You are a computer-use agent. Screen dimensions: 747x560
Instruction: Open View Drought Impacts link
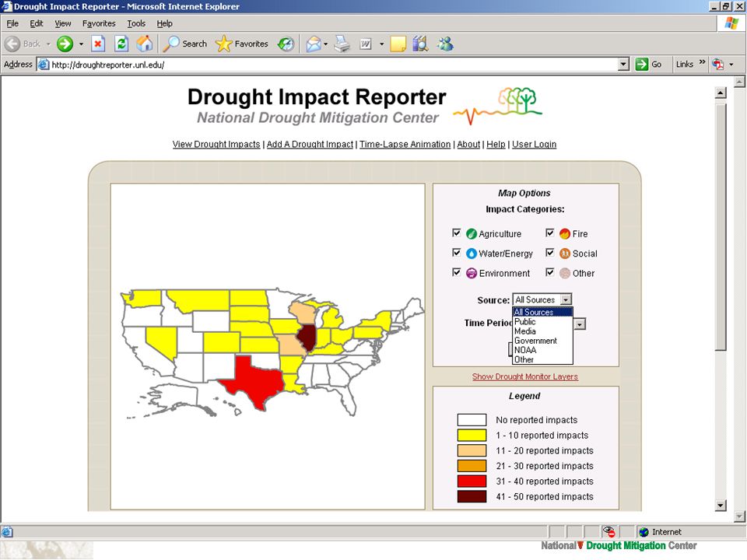216,145
